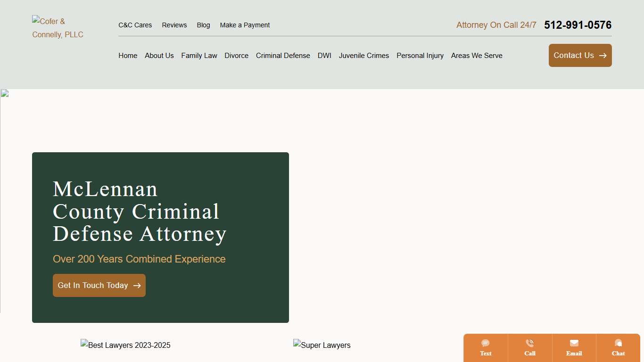Open the Text message widget
The image size is (644, 362).
485,347
